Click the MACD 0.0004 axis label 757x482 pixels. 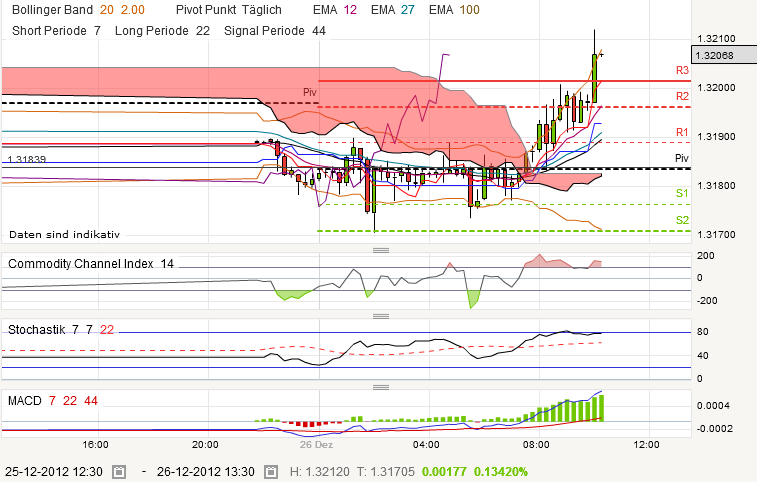point(713,406)
